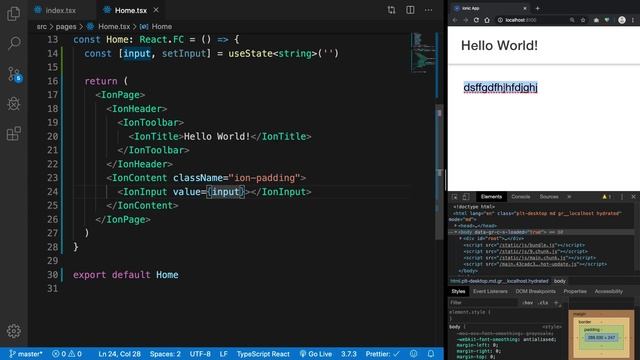Open the Extensions view

tap(13, 133)
